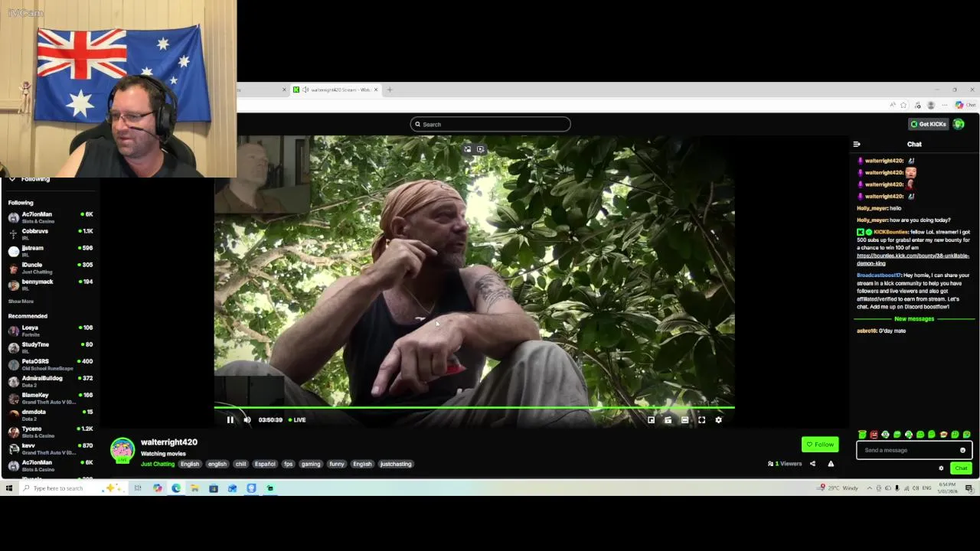Screen dimensions: 980x551
Task: Click the Kick search box
Action: 490,124
